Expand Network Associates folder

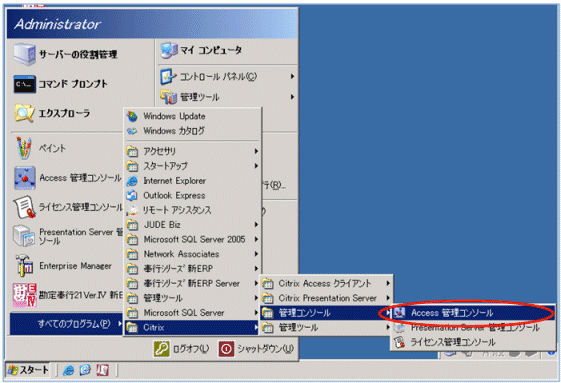(x=192, y=254)
